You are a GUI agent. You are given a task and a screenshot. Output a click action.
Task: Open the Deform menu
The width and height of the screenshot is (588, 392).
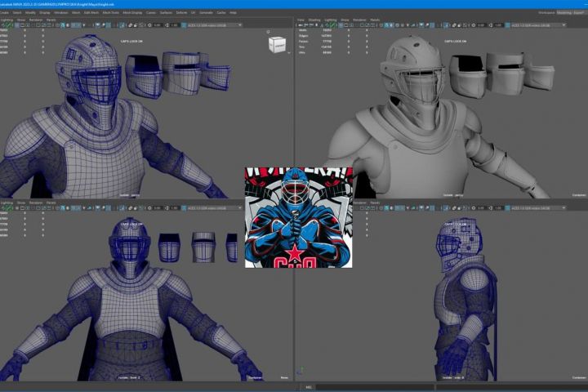pyautogui.click(x=181, y=13)
